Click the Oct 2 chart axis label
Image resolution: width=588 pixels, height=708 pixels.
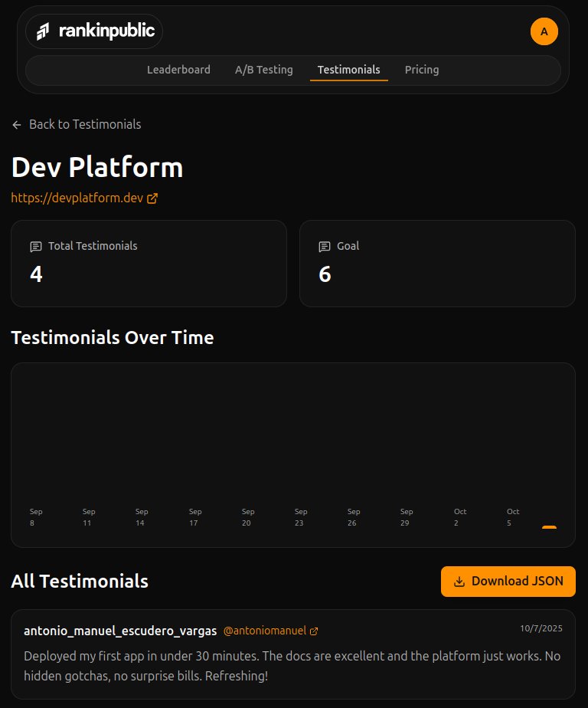pyautogui.click(x=460, y=517)
